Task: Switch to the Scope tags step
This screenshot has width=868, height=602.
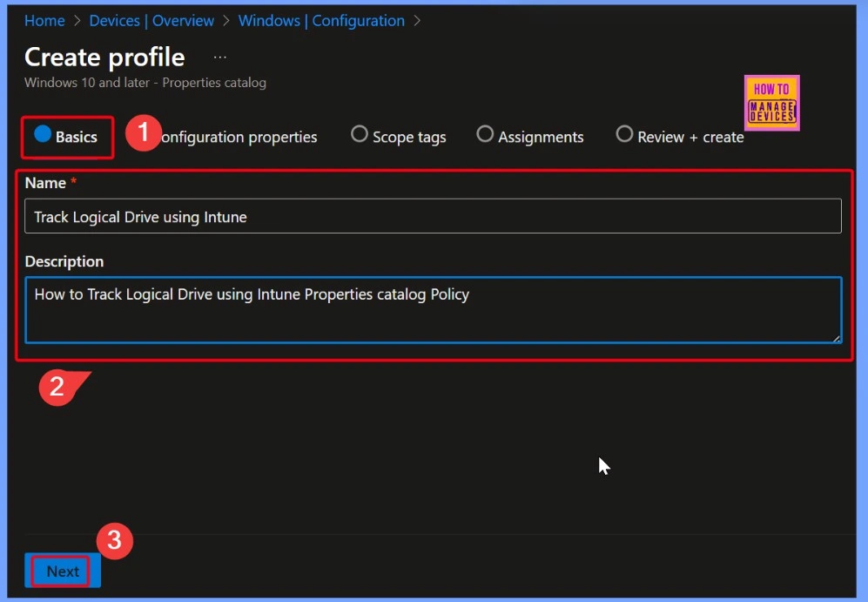Action: click(x=398, y=136)
